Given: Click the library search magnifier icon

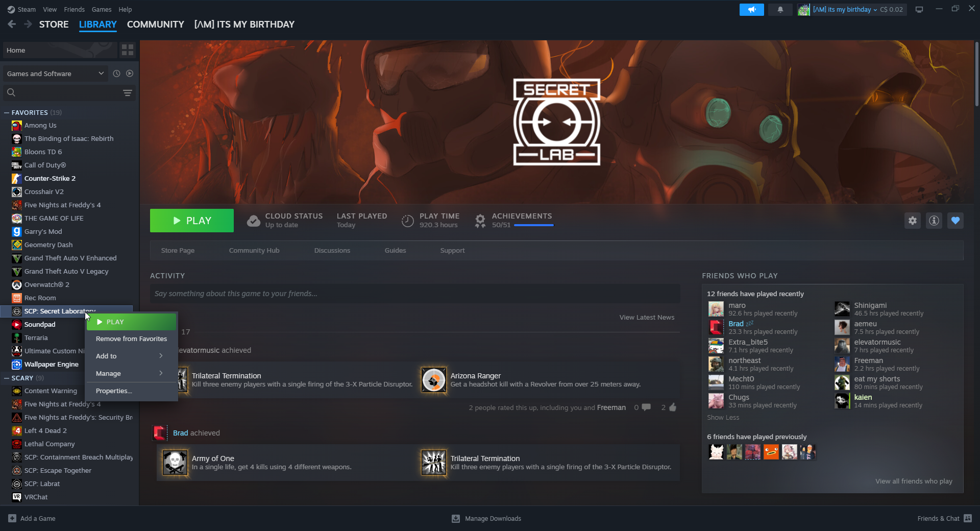Looking at the screenshot, I should click(11, 92).
